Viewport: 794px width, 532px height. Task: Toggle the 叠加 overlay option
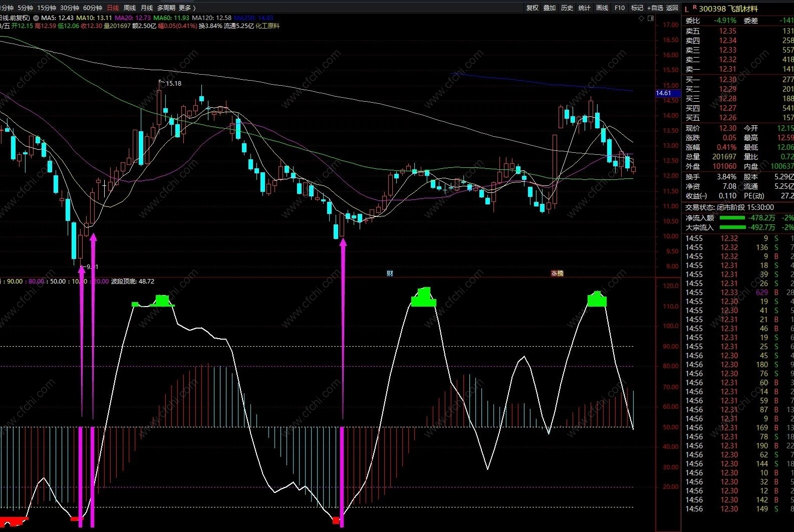tap(550, 8)
